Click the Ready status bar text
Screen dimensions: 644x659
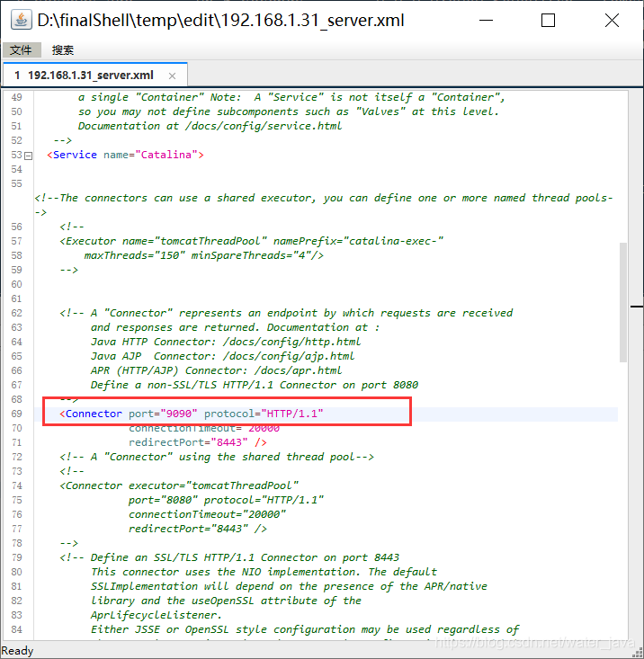point(17,651)
